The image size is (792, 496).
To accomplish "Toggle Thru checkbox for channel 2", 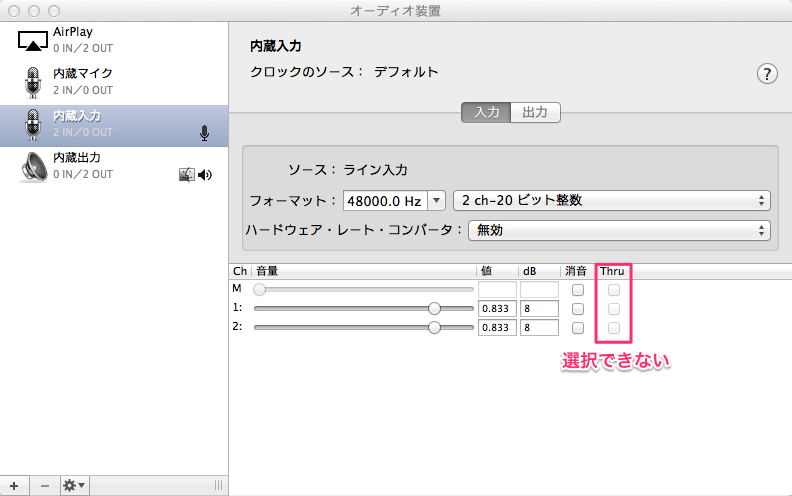I will tap(614, 328).
